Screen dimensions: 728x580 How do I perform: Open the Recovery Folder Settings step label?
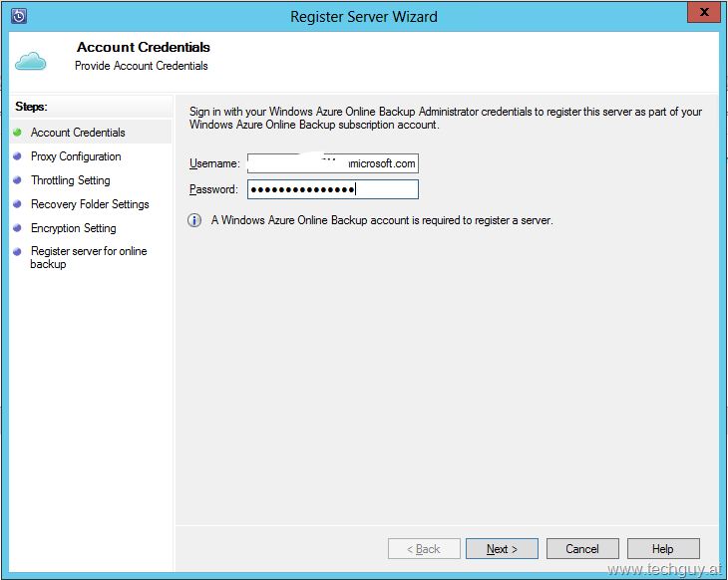tap(90, 204)
